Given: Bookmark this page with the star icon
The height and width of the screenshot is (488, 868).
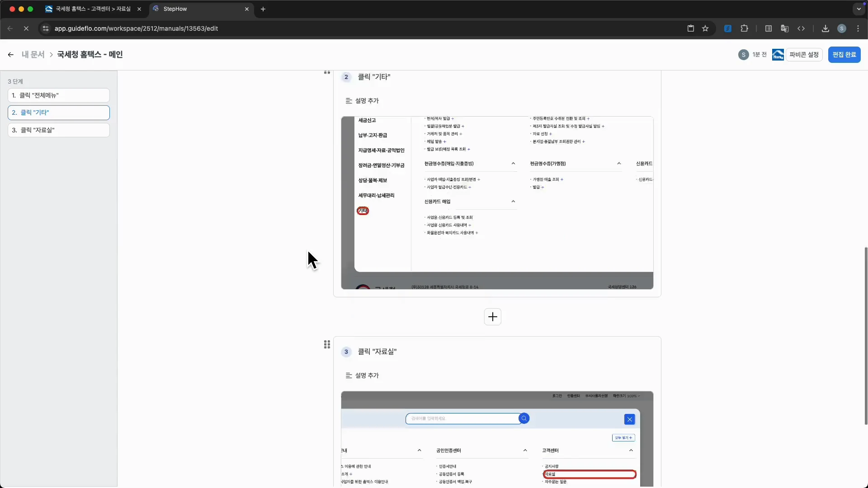Looking at the screenshot, I should click(705, 28).
